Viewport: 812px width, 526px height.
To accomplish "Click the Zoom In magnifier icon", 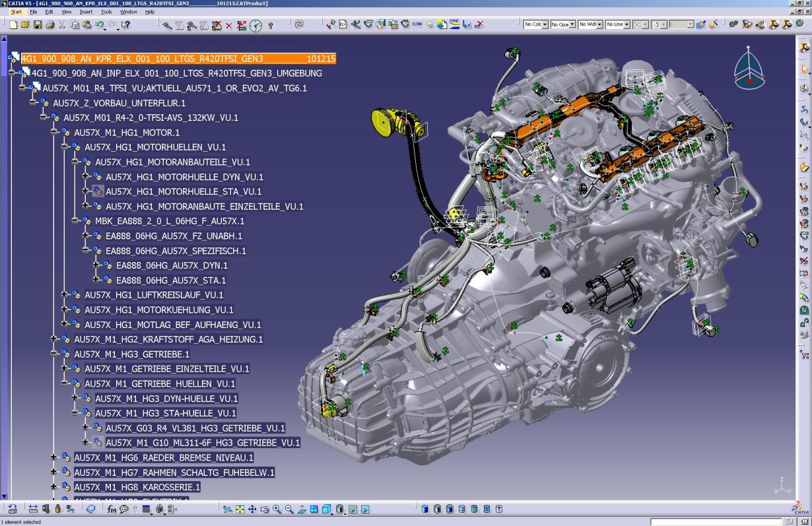I will point(277,509).
